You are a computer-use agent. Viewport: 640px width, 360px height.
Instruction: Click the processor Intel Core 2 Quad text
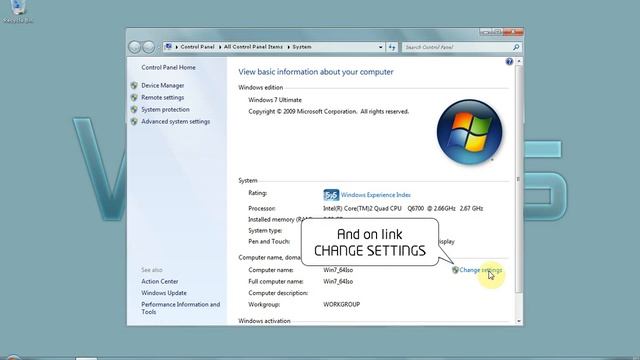pos(403,208)
